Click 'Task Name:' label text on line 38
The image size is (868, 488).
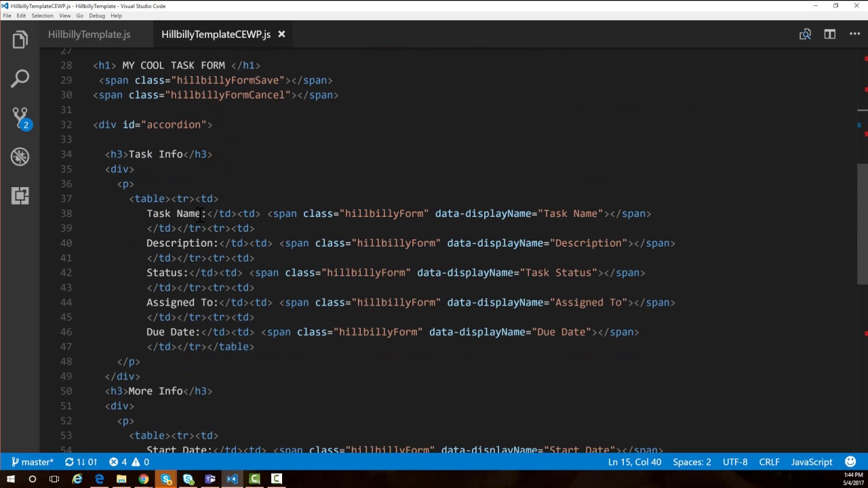click(176, 213)
